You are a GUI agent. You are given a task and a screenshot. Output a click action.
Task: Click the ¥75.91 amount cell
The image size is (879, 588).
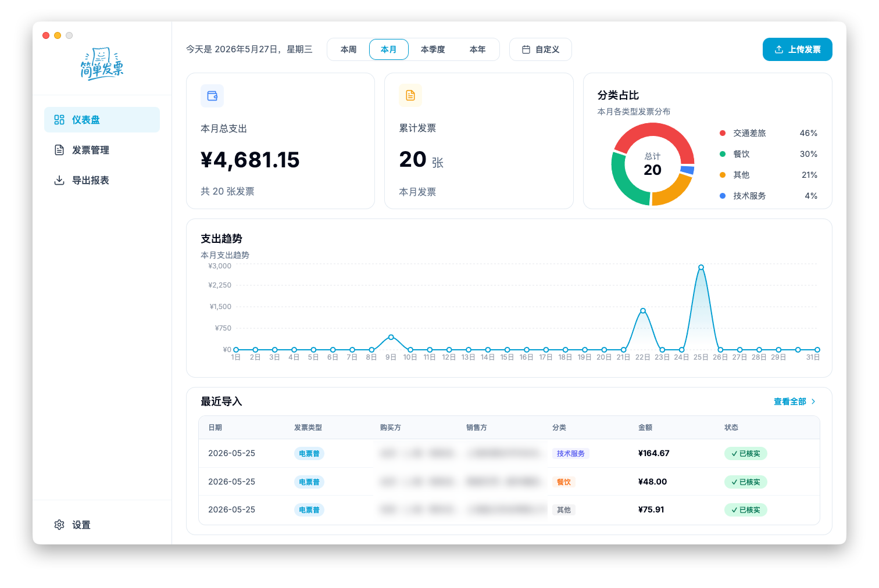[x=651, y=510]
